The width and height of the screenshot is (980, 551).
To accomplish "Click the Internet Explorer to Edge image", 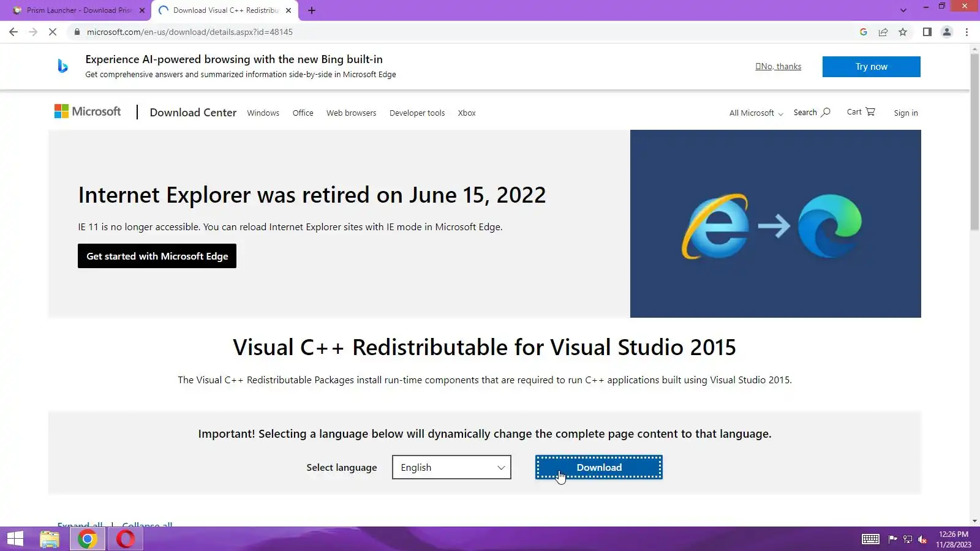I will pyautogui.click(x=775, y=223).
